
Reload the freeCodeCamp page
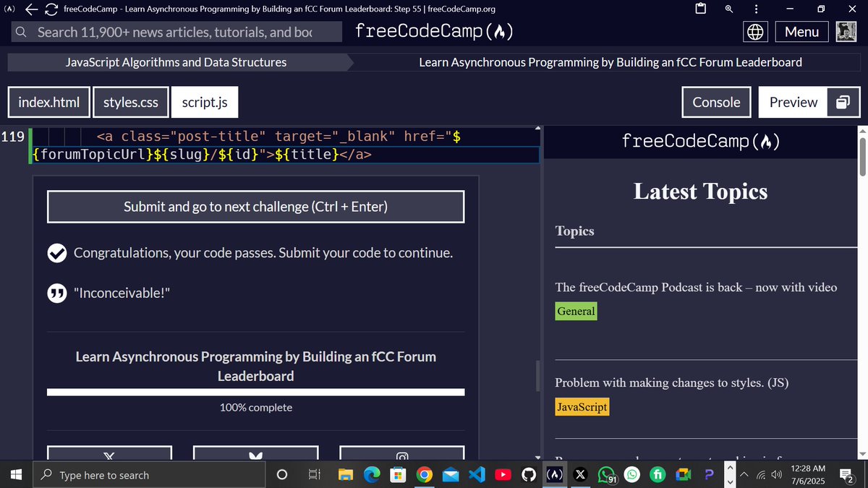pyautogui.click(x=52, y=9)
